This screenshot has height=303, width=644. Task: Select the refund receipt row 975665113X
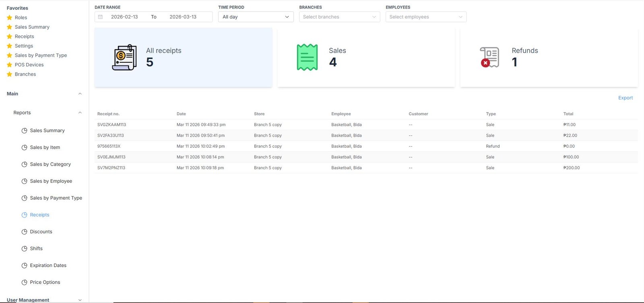pos(109,146)
